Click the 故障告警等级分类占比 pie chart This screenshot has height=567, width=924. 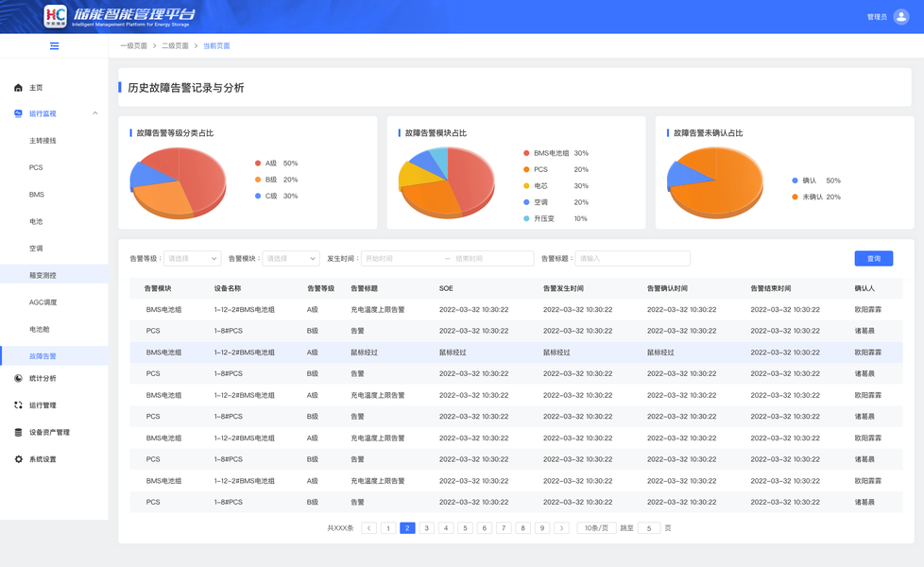click(179, 182)
